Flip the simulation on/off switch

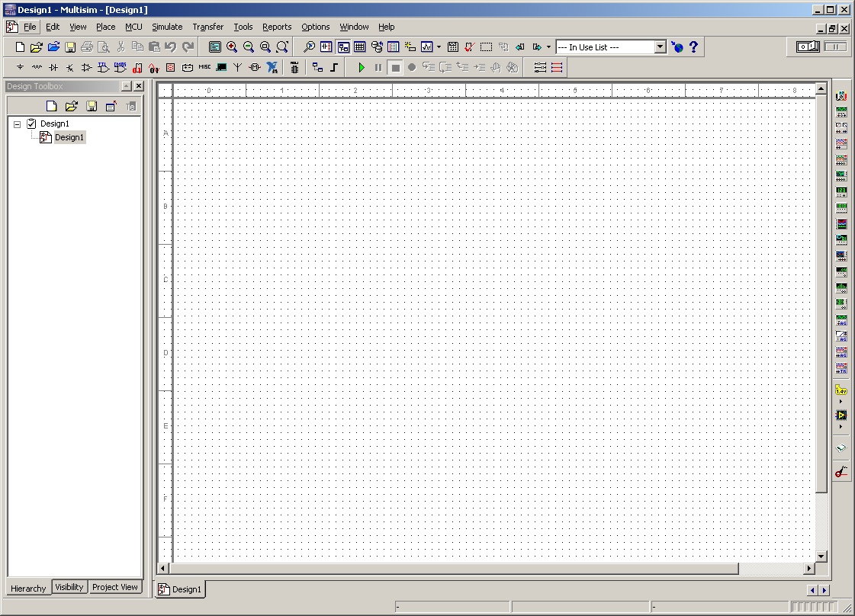(808, 47)
